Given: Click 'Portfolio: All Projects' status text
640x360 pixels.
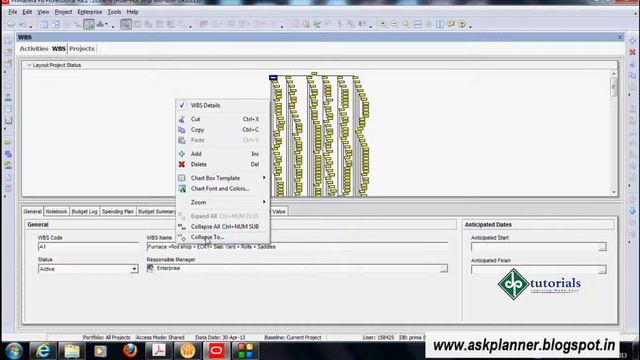Looking at the screenshot, I should (x=106, y=338).
